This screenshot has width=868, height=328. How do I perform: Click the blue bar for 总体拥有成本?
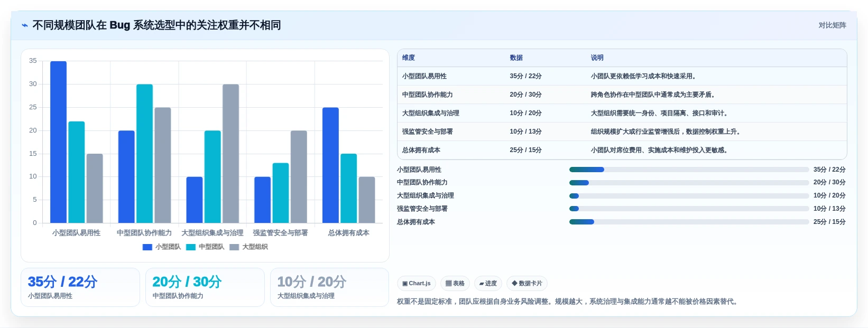tap(330, 165)
